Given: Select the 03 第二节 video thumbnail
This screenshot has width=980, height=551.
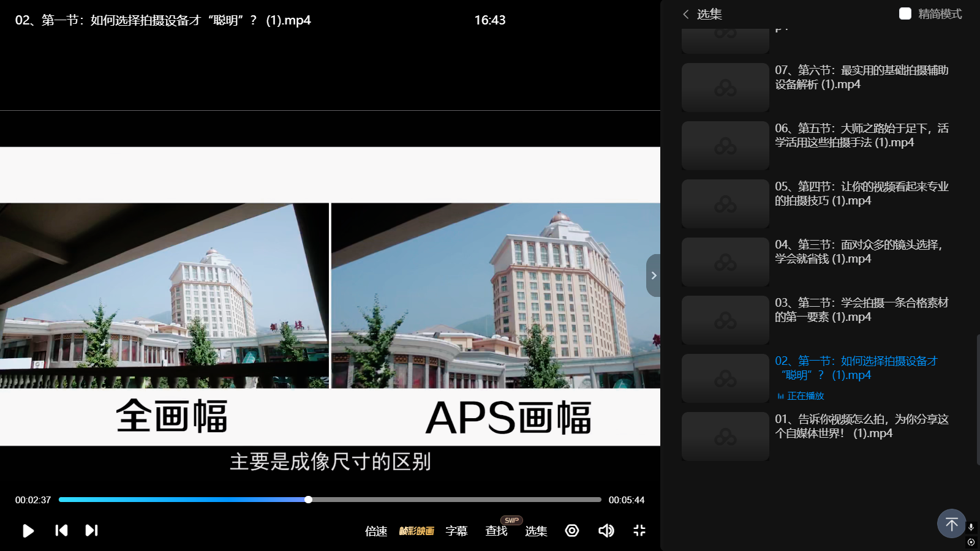Looking at the screenshot, I should coord(725,320).
